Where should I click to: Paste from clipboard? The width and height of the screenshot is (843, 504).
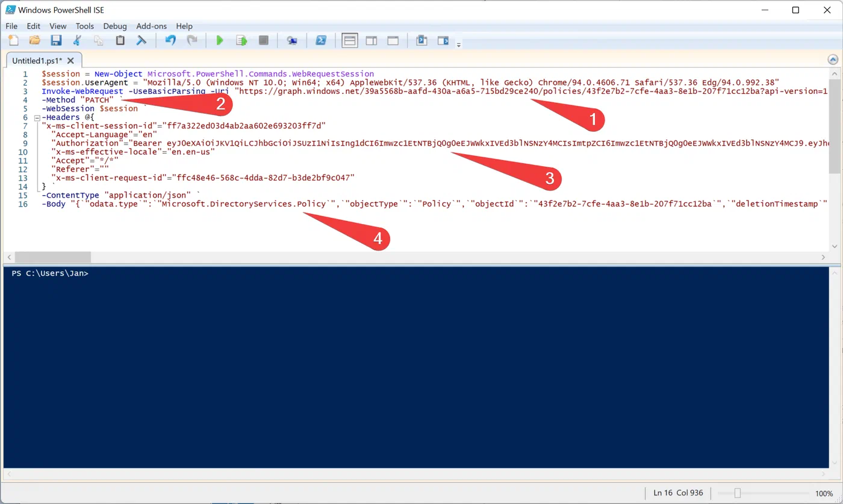click(120, 40)
